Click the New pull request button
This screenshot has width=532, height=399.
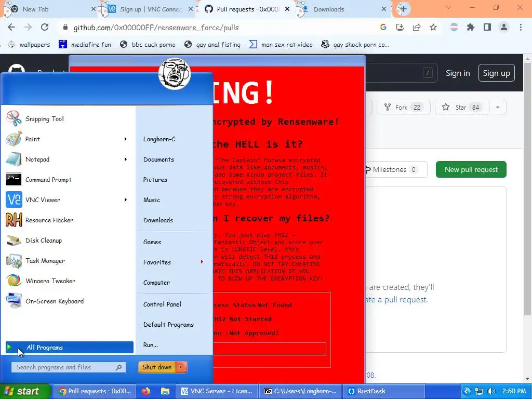[x=471, y=169]
